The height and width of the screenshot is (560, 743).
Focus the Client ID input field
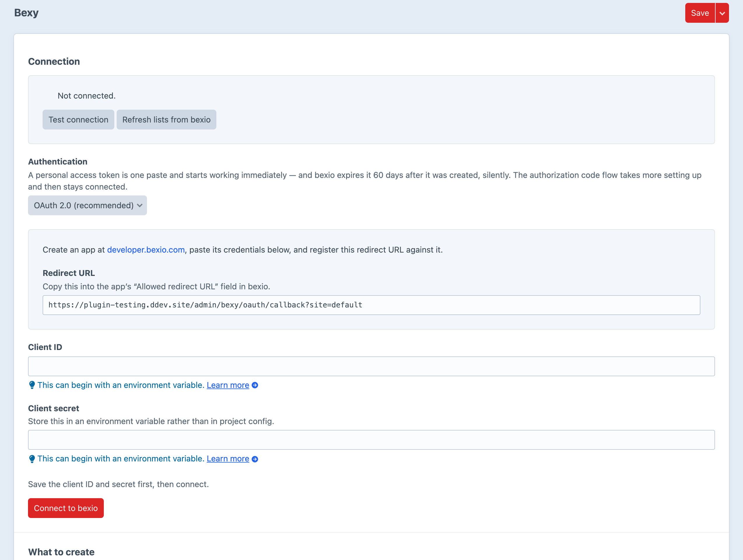tap(371, 366)
